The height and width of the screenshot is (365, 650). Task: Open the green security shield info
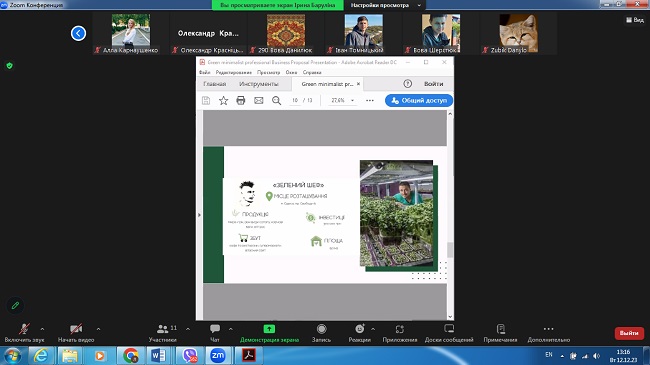(10, 66)
